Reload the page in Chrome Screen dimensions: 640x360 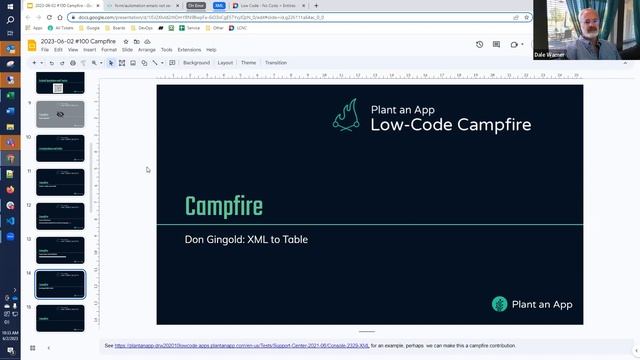(49, 18)
